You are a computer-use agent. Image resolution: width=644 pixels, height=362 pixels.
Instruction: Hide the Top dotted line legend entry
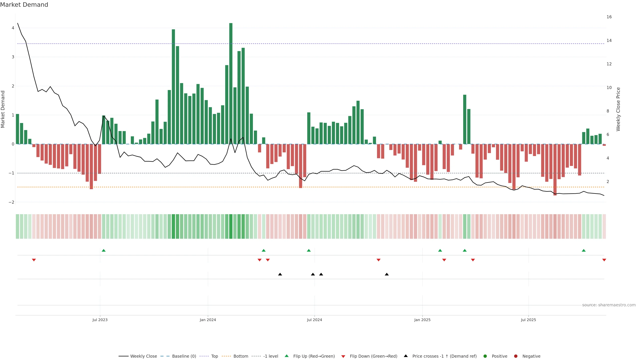214,356
